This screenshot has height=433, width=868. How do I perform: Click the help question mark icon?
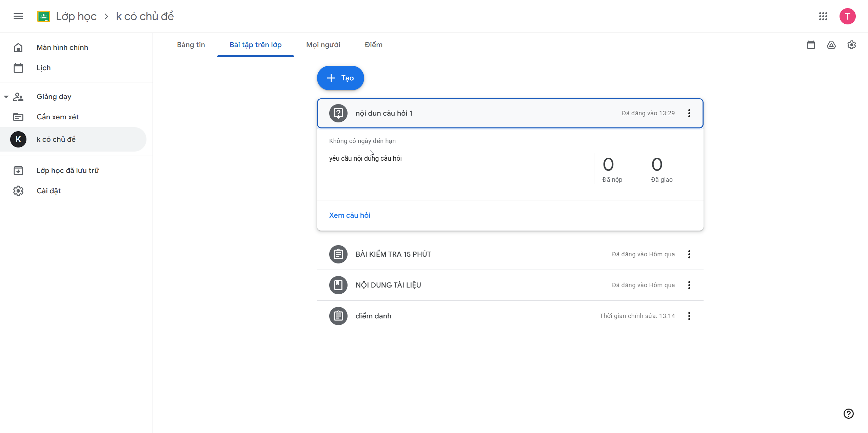tap(848, 414)
